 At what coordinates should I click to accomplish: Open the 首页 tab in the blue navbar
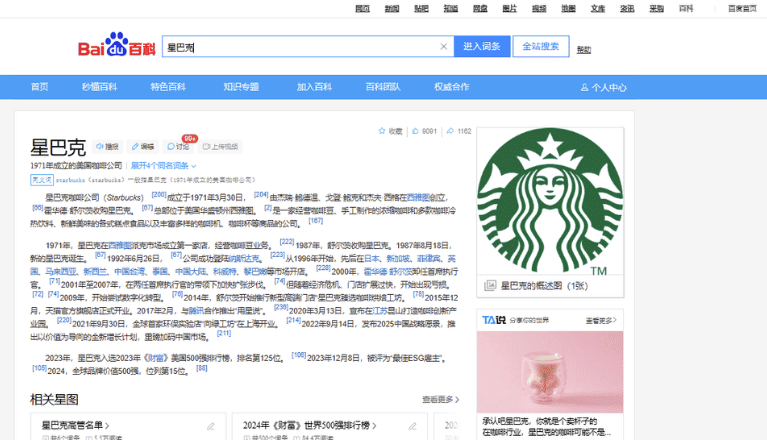tap(40, 87)
